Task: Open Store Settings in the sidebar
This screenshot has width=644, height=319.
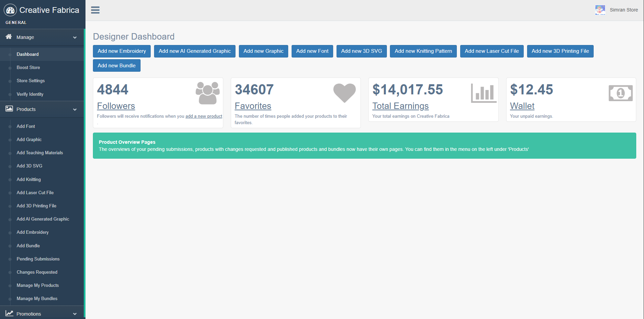Action: pyautogui.click(x=31, y=81)
